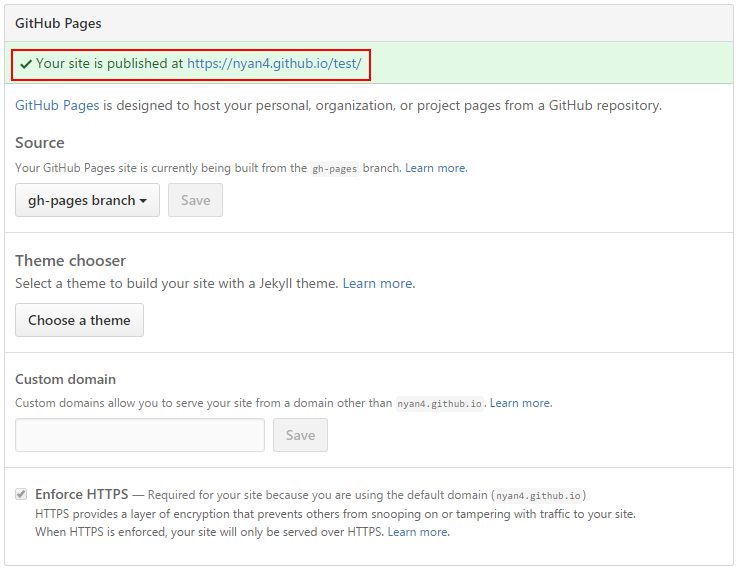Click the Source section heading
Viewport: 739px width, 570px height.
(x=40, y=142)
